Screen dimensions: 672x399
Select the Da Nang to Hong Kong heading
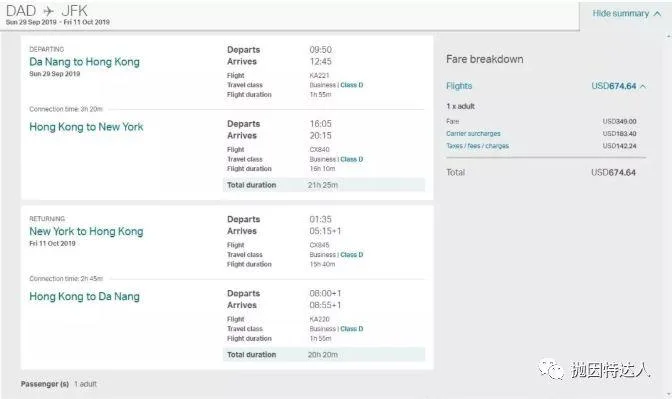click(84, 62)
